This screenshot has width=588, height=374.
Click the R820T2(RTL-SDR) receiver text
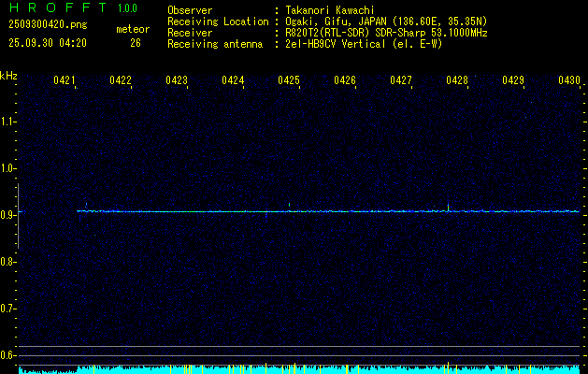point(386,33)
